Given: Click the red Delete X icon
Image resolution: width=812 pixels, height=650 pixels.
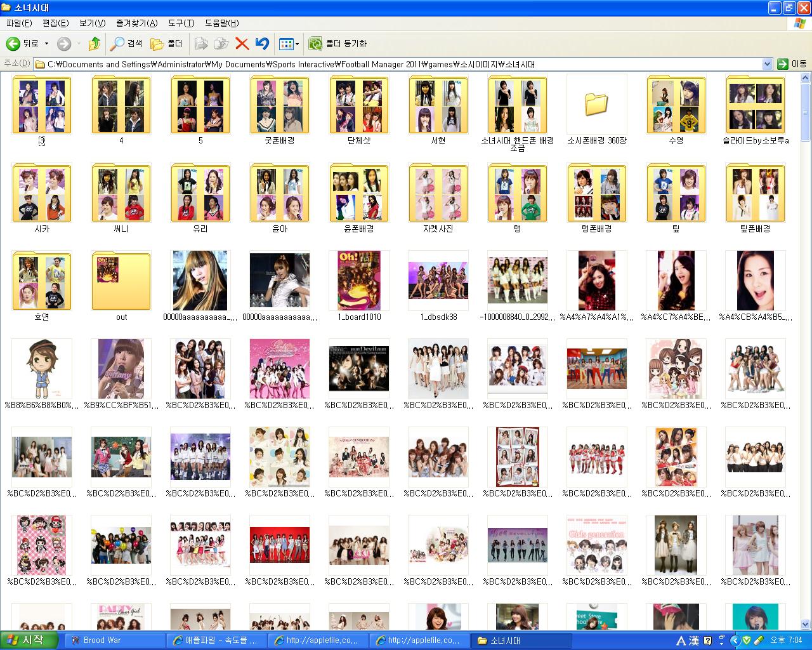Looking at the screenshot, I should 242,44.
